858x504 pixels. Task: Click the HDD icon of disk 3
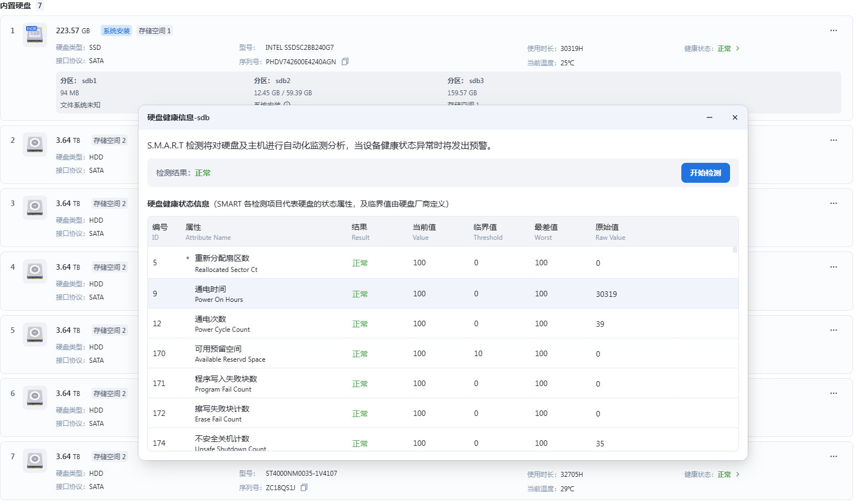[x=34, y=208]
